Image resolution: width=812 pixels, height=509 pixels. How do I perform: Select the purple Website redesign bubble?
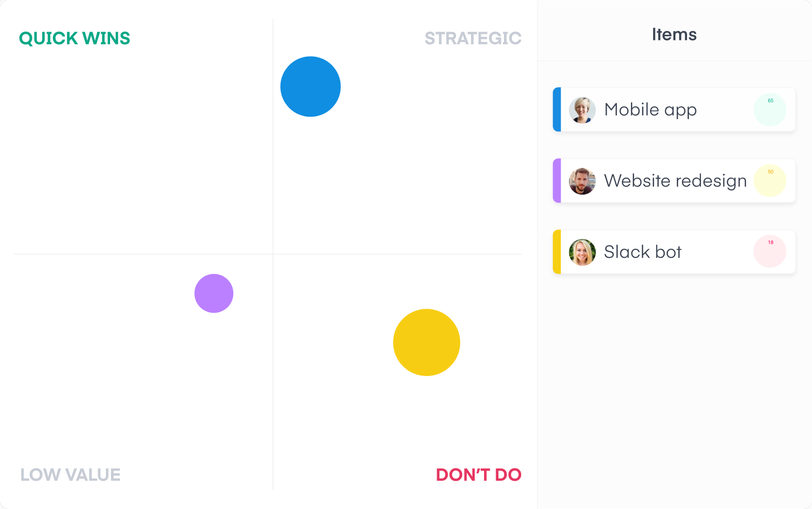pyautogui.click(x=214, y=293)
